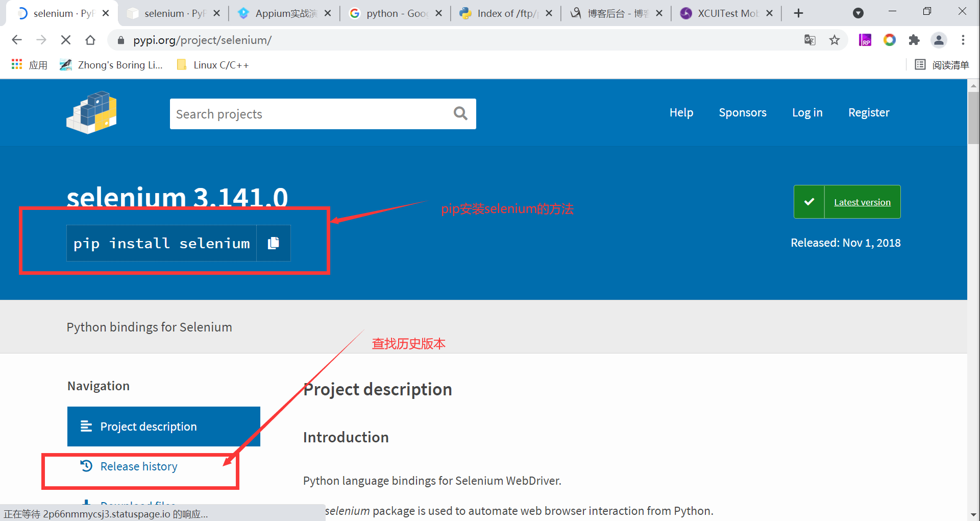Image resolution: width=980 pixels, height=521 pixels.
Task: Open the tab search dropdown arrow
Action: (859, 13)
